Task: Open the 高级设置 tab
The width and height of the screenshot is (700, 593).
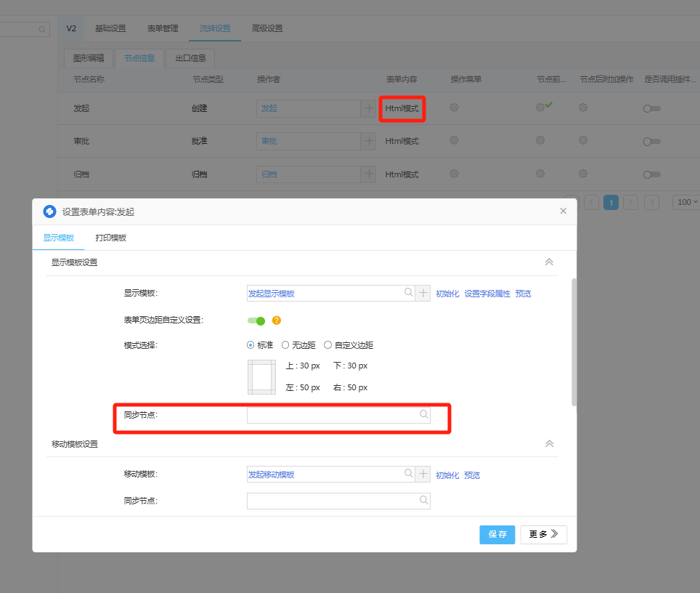Action: tap(267, 28)
